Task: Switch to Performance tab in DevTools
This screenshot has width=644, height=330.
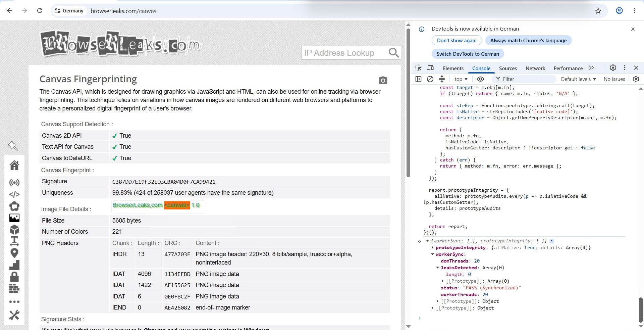Action: 568,68
